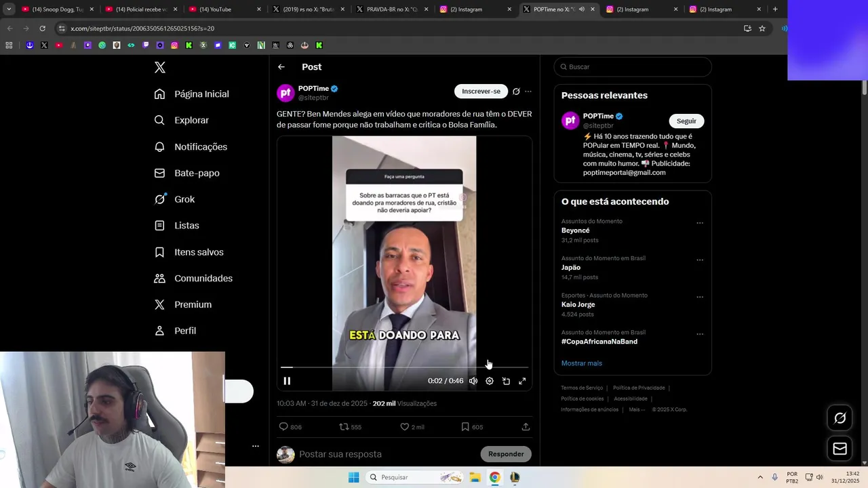Open the Instagram bookmark icon
The image size is (868, 488).
tap(174, 45)
